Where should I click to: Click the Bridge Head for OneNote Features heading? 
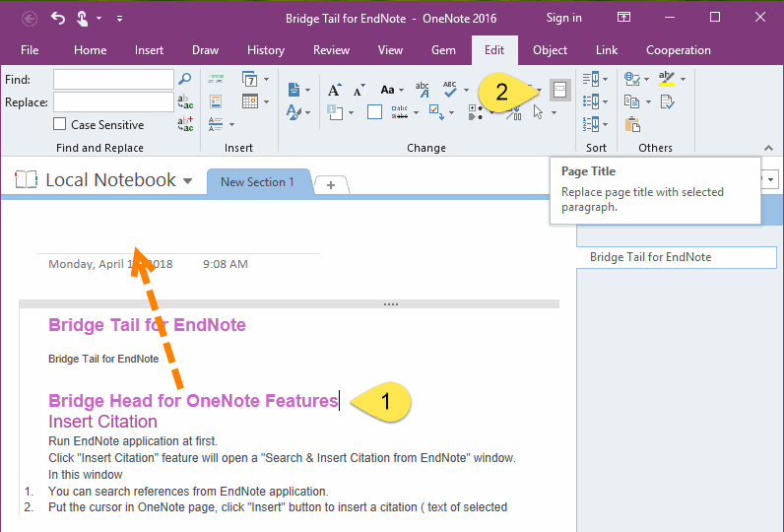click(193, 401)
